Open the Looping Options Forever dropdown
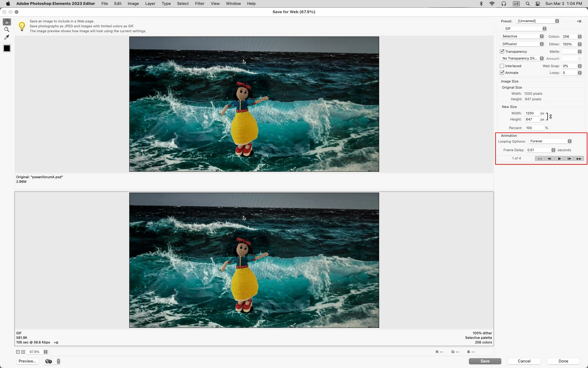Image resolution: width=588 pixels, height=368 pixels. point(550,141)
